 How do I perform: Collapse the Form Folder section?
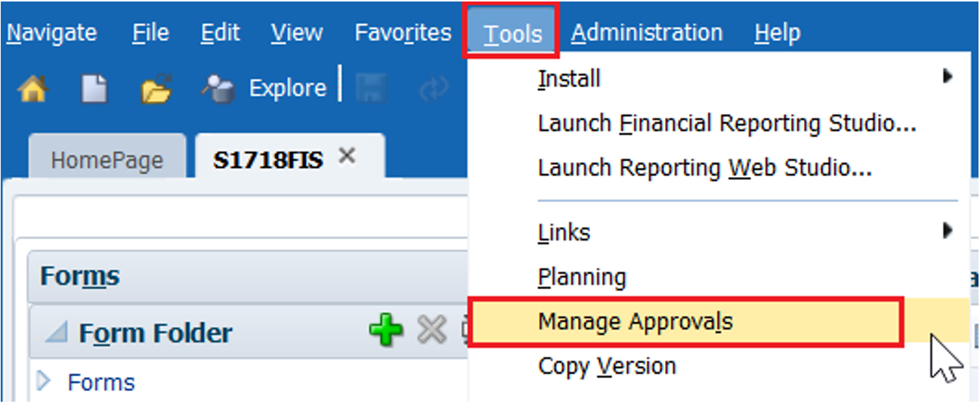pos(57,332)
